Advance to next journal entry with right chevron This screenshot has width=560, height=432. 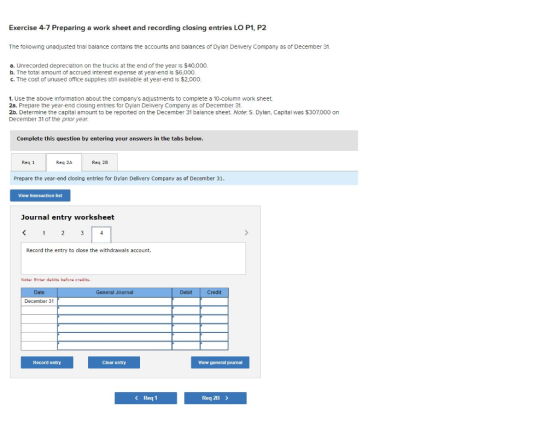point(246,233)
